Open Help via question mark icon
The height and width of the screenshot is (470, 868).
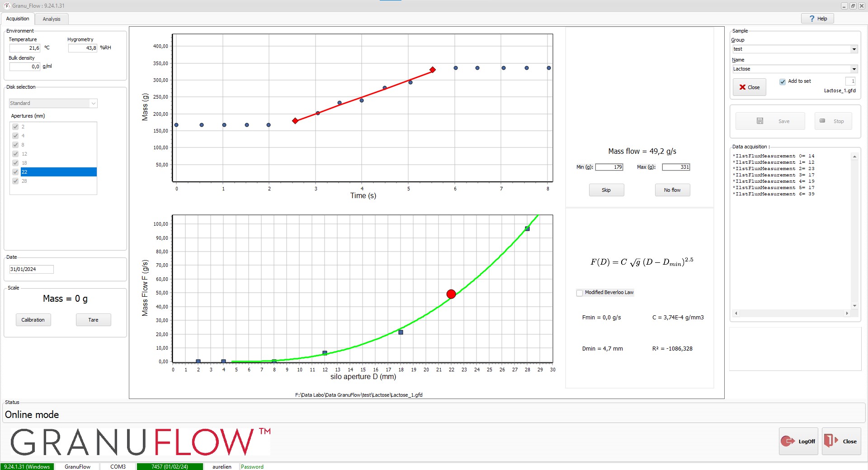coord(812,19)
